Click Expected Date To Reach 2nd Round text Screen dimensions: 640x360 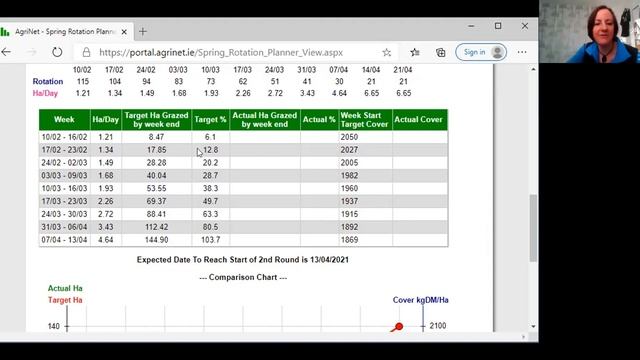click(243, 260)
